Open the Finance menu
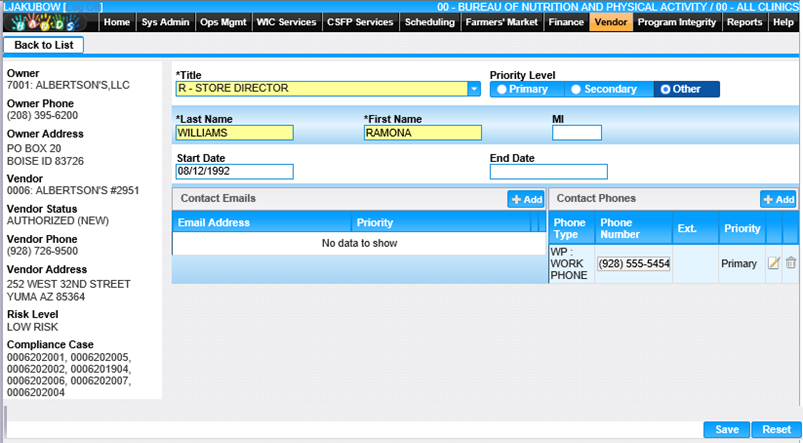 coord(566,22)
